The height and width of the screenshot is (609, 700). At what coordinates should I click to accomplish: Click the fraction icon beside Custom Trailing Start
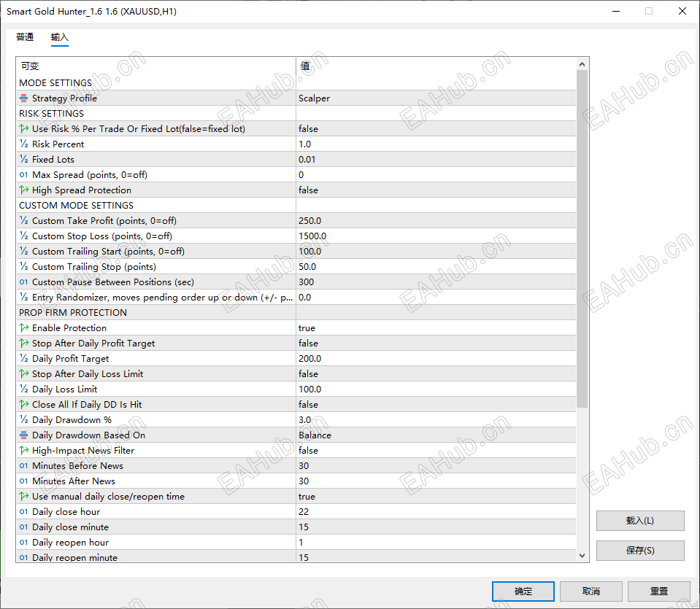click(23, 251)
